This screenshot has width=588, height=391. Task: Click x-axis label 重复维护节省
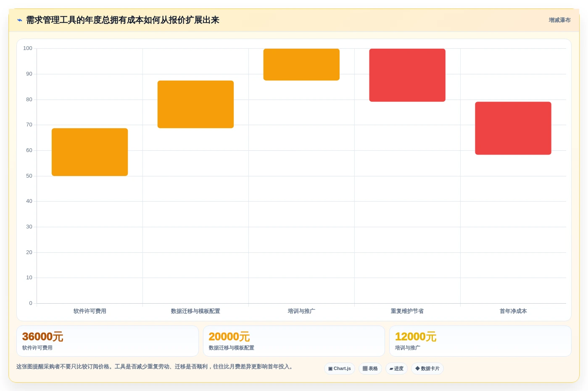point(407,311)
